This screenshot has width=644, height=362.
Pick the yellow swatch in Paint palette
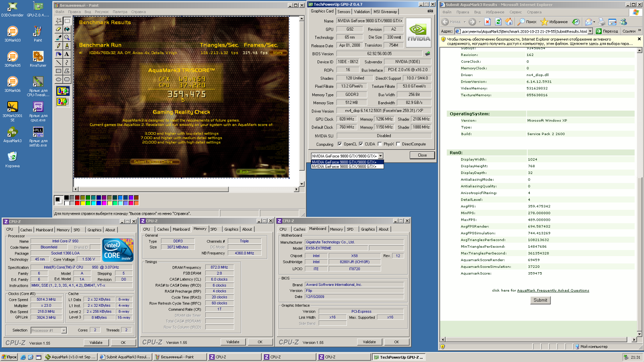pos(82,203)
